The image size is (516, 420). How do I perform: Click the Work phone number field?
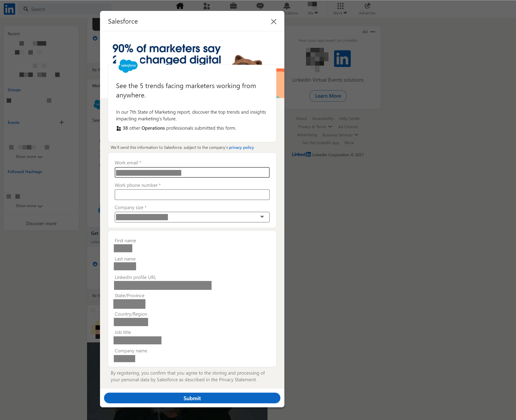tap(192, 194)
